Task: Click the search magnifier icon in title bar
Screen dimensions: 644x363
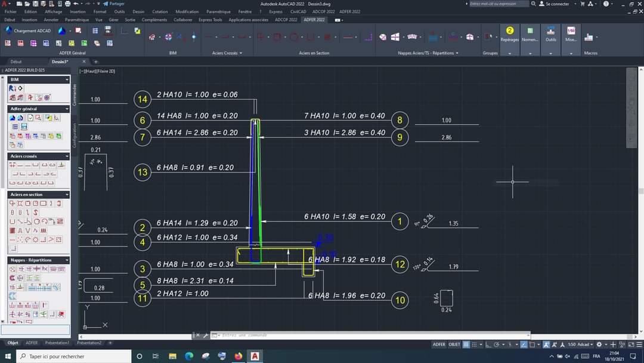Action: [533, 4]
